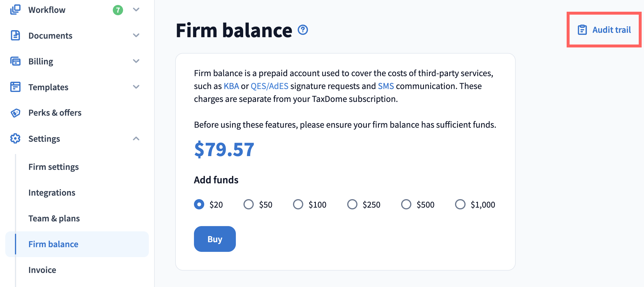The height and width of the screenshot is (287, 644).
Task: Select the $100 funds option
Action: pos(298,204)
